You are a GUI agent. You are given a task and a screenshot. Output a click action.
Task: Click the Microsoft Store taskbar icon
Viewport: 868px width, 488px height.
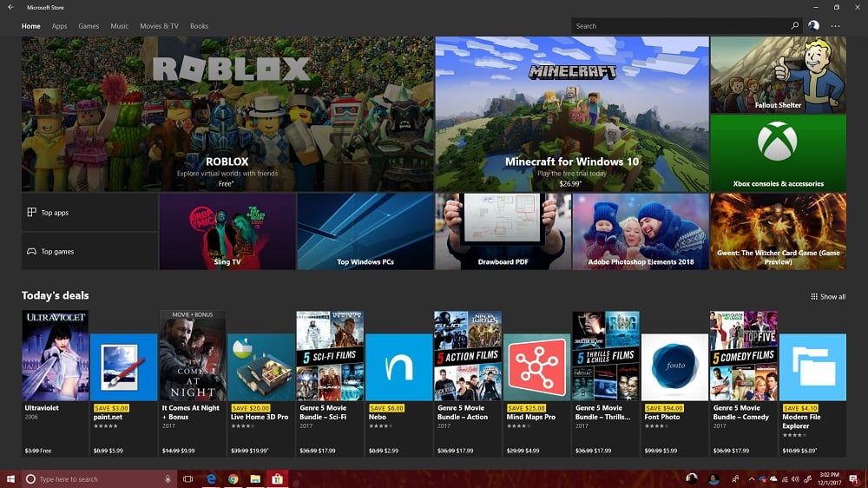pos(278,479)
